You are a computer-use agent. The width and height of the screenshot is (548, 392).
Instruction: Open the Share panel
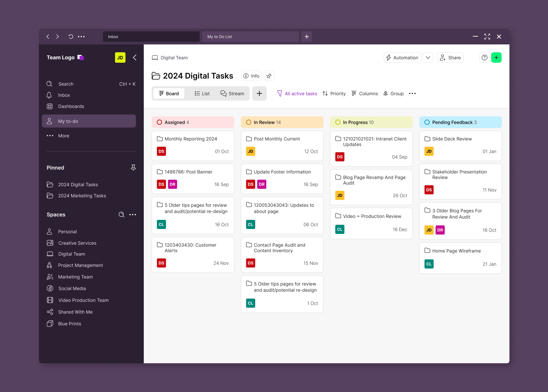click(x=450, y=57)
